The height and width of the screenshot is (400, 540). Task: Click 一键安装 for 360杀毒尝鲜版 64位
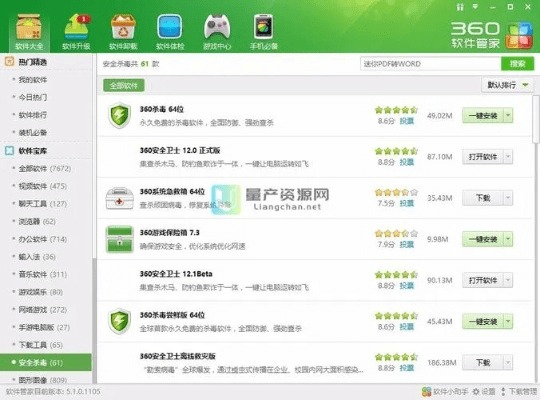(x=483, y=321)
